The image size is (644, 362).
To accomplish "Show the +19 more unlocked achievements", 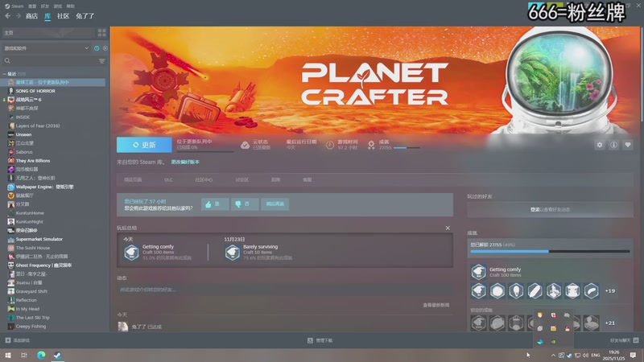I will [x=610, y=291].
